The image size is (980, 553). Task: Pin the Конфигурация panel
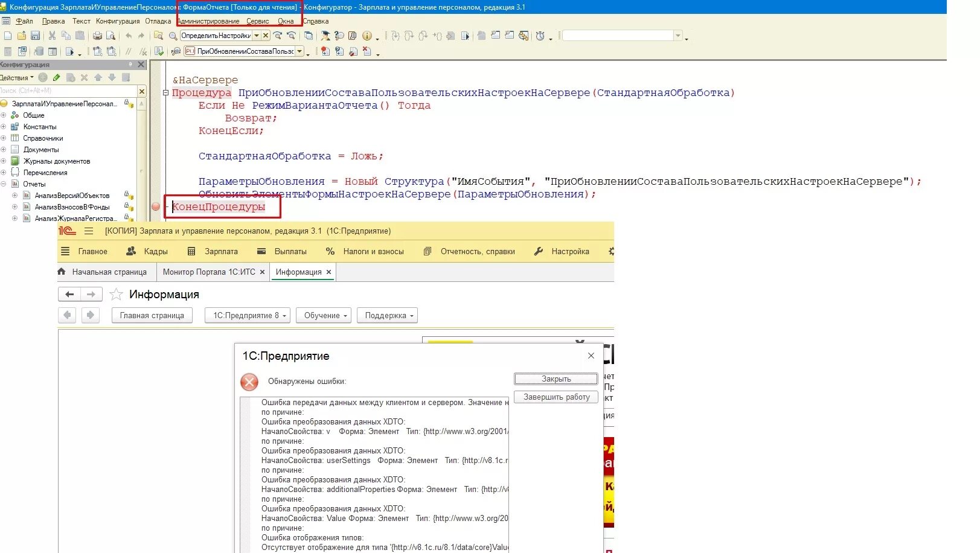[130, 65]
